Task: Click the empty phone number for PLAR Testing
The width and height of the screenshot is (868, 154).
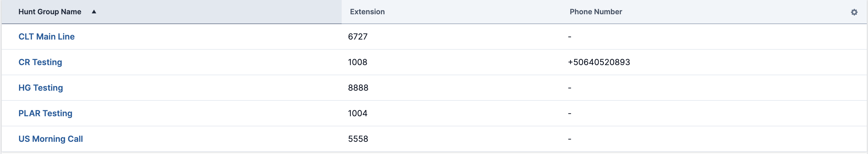Action: [x=570, y=113]
